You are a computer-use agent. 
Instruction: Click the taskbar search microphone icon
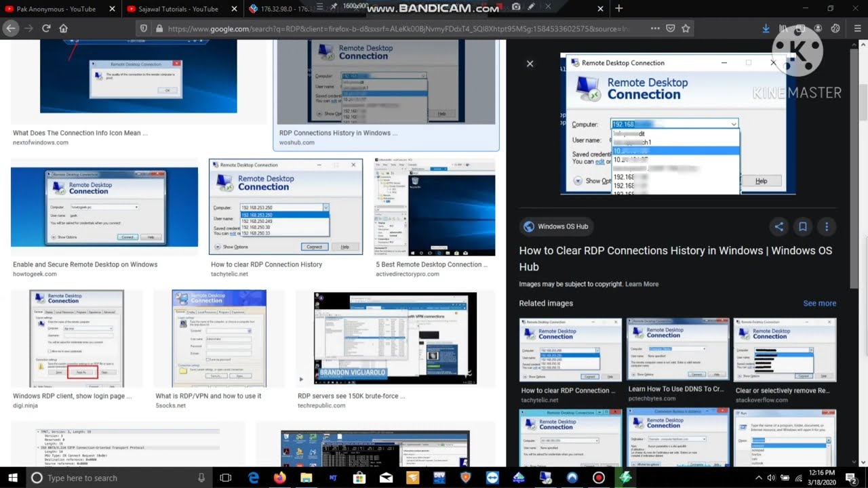[201, 478]
